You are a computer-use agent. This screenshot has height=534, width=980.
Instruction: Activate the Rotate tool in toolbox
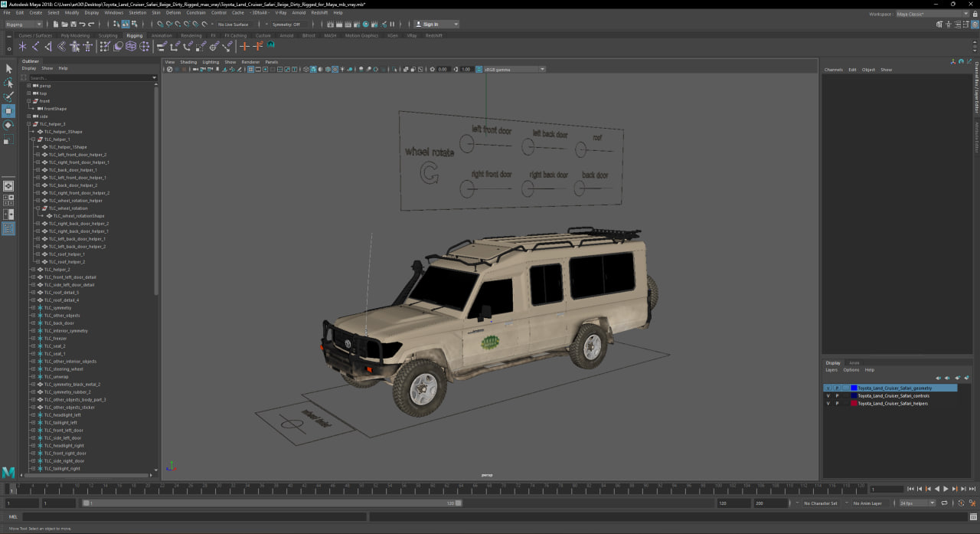pyautogui.click(x=8, y=125)
